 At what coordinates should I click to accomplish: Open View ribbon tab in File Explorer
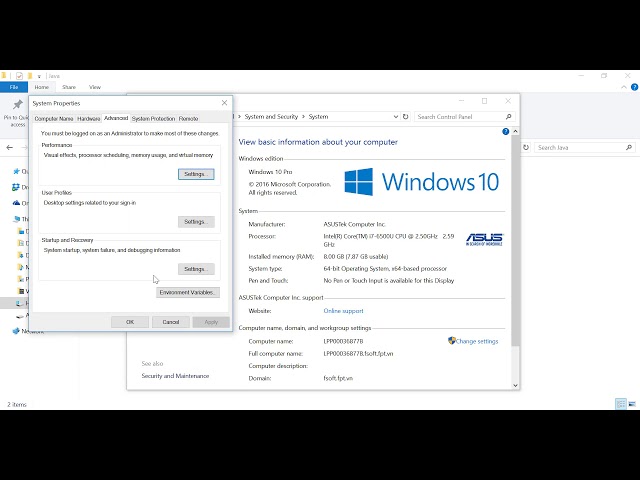click(x=95, y=87)
